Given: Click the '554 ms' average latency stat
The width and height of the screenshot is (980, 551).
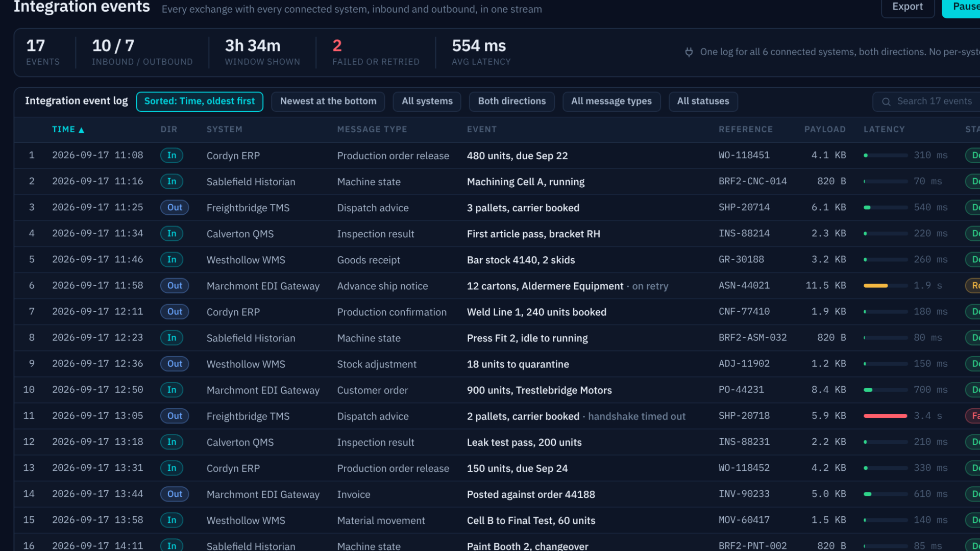Looking at the screenshot, I should pos(481,52).
